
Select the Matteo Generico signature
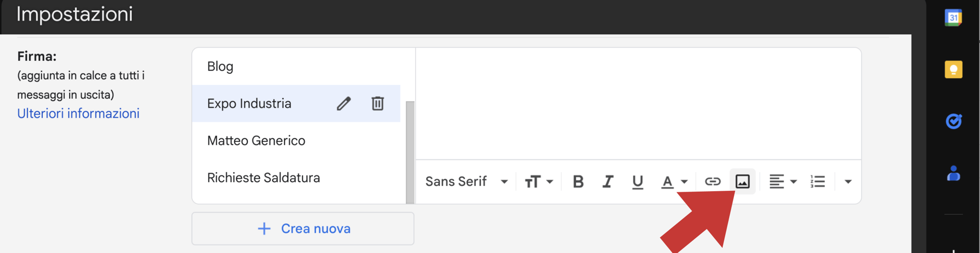(296, 141)
